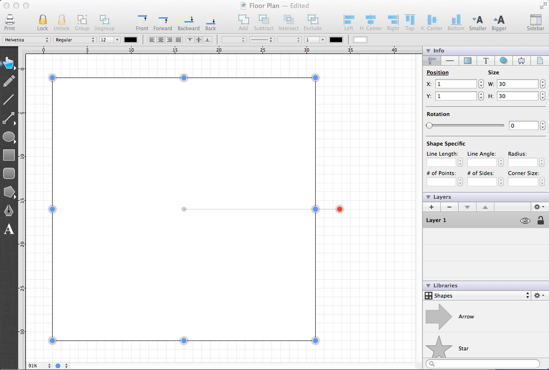Align objects to Top
549x370 pixels.
[x=410, y=22]
